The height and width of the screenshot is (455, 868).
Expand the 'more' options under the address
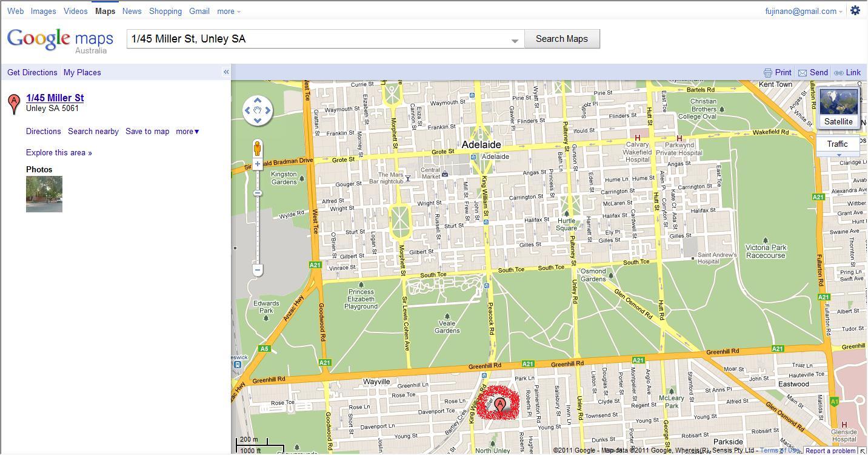(187, 132)
